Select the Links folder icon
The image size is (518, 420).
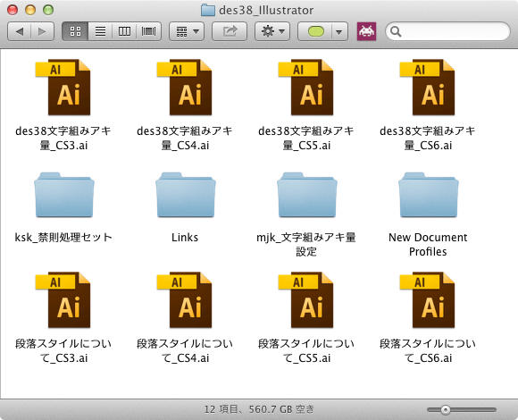[x=186, y=195]
